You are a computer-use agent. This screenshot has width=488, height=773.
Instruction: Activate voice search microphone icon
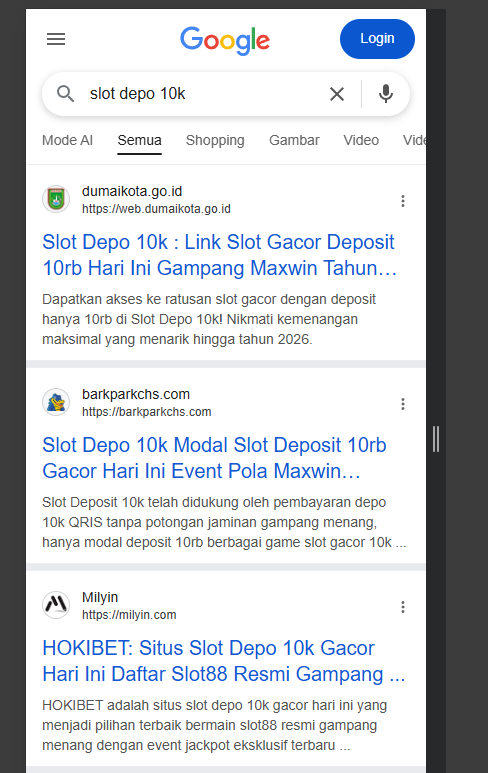[385, 94]
